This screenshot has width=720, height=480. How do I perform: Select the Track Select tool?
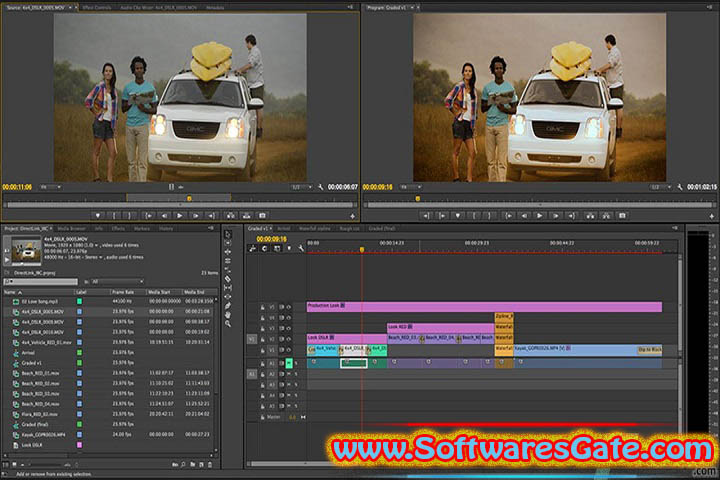tap(228, 243)
